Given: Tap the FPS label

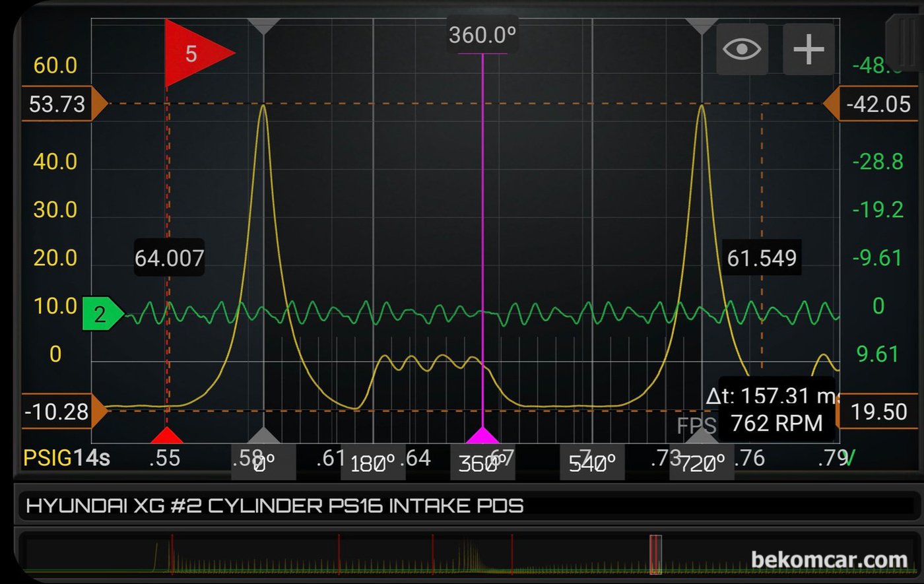Looking at the screenshot, I should click(x=697, y=426).
